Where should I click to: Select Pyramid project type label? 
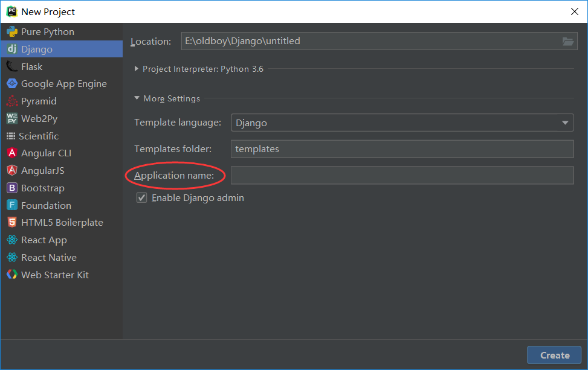pos(39,101)
